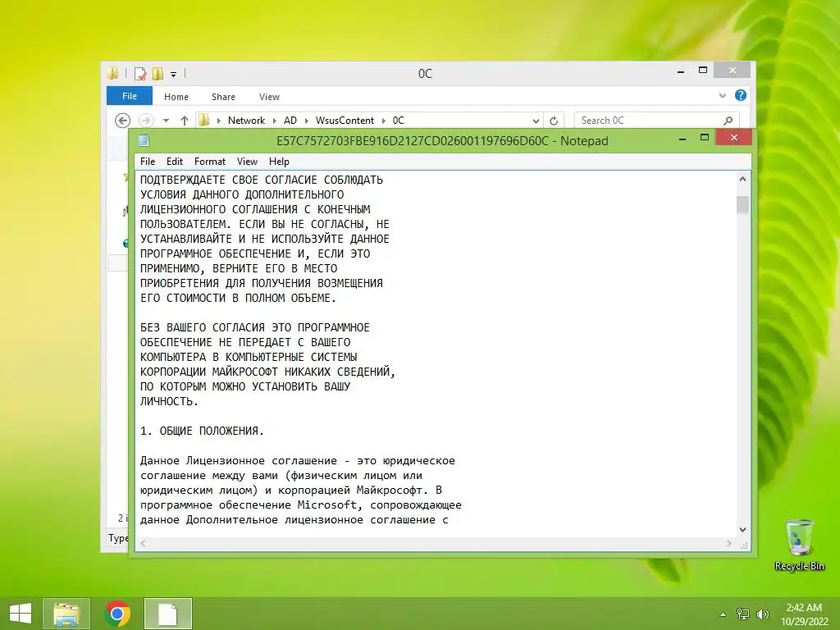840x630 pixels.
Task: Click the search magnifier icon in Explorer
Action: tap(728, 121)
